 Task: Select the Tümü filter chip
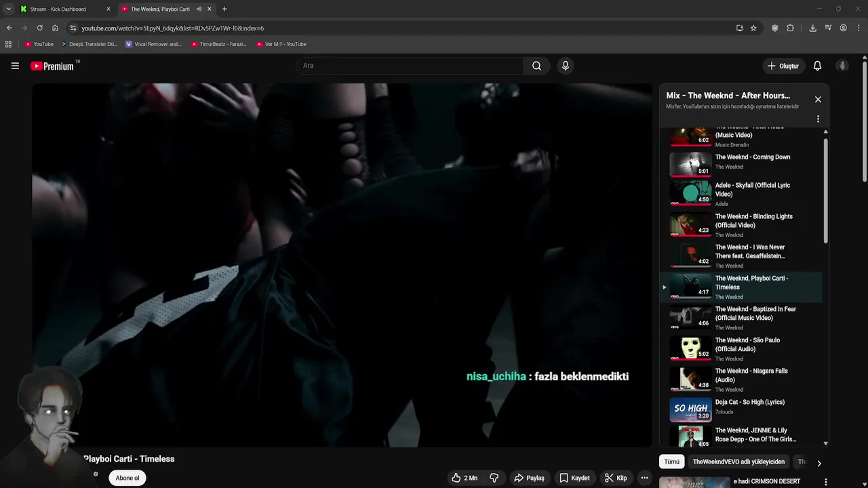coord(671,462)
